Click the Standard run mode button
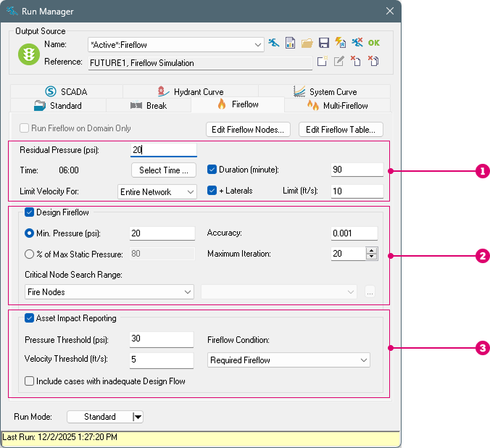 click(x=100, y=417)
